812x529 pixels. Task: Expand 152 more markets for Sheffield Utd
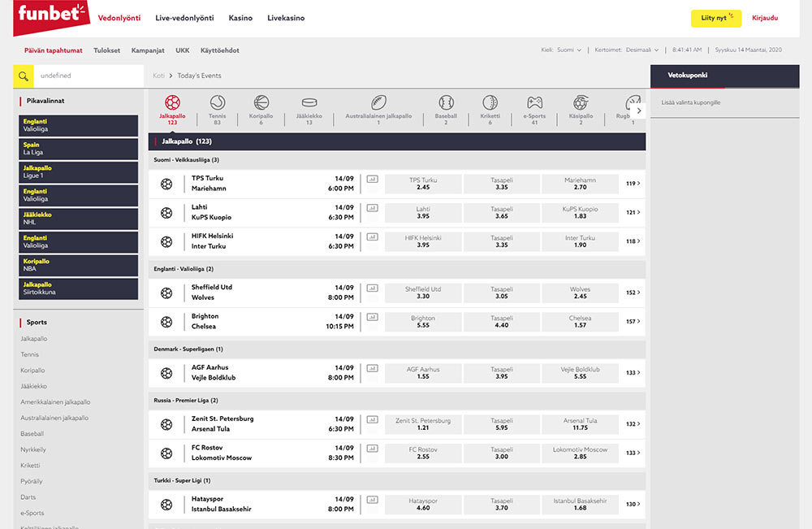tap(633, 293)
